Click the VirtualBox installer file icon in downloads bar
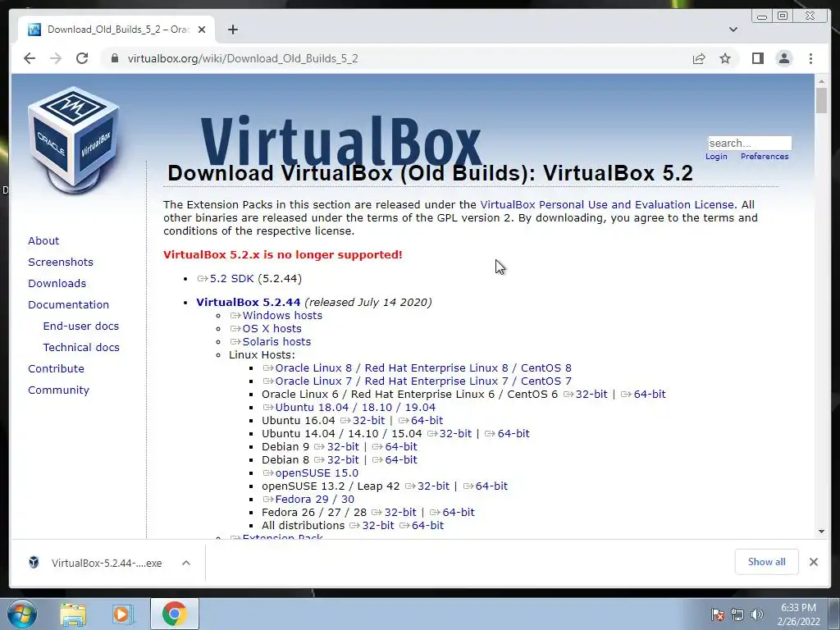Viewport: 840px width, 630px height. [x=34, y=563]
